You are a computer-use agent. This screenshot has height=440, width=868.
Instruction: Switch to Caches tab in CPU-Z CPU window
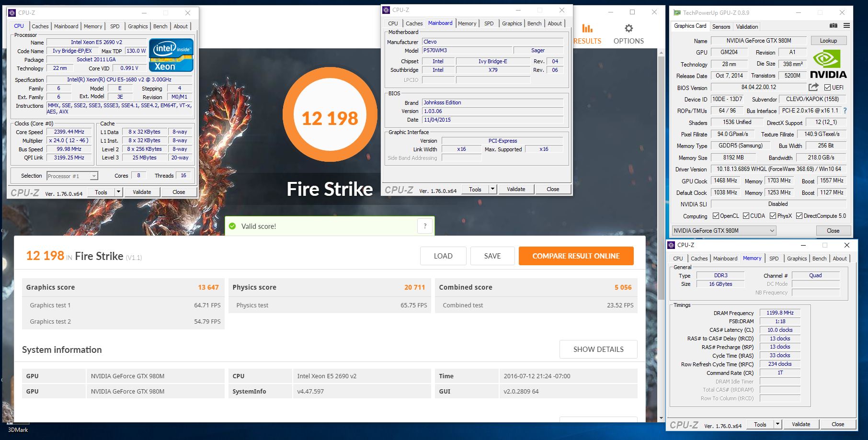pos(40,26)
